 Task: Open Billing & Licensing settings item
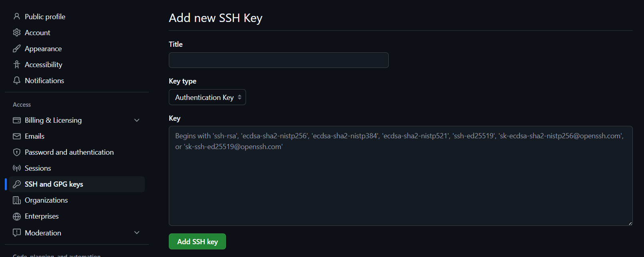point(53,120)
